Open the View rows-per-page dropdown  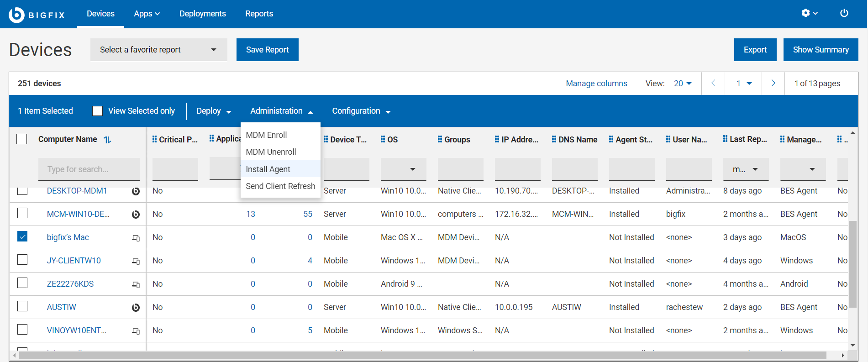coord(683,84)
